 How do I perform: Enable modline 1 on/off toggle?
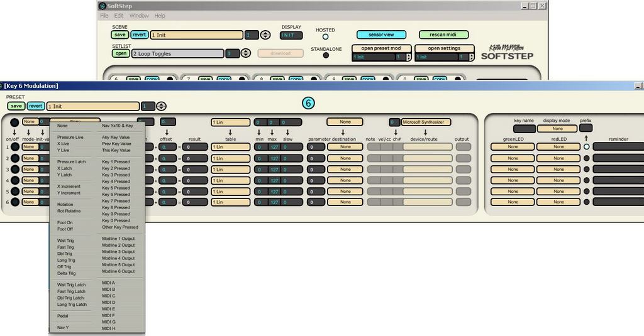pyautogui.click(x=14, y=147)
